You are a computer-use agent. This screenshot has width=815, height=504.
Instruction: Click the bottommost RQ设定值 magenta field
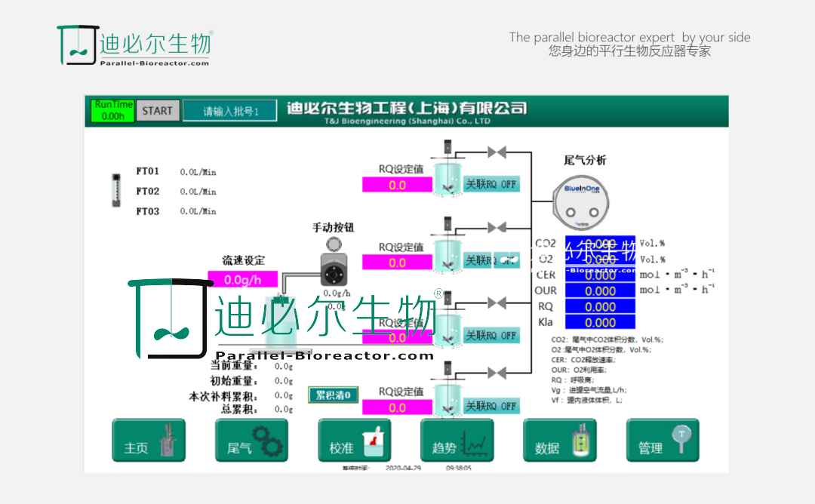[397, 407]
